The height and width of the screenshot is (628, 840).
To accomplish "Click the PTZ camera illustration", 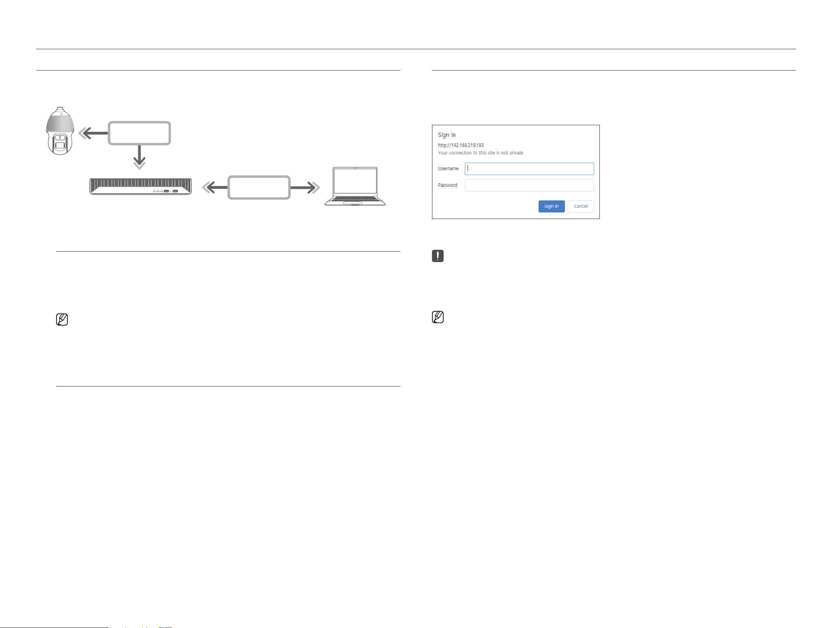I will 60,131.
